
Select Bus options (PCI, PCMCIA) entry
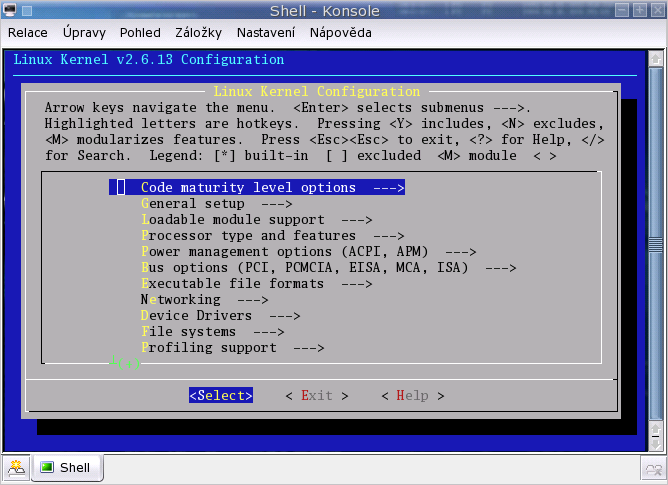[328, 268]
